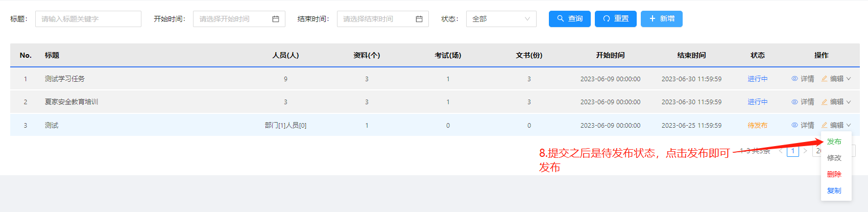
Task: Click the 新增 add button
Action: (661, 19)
